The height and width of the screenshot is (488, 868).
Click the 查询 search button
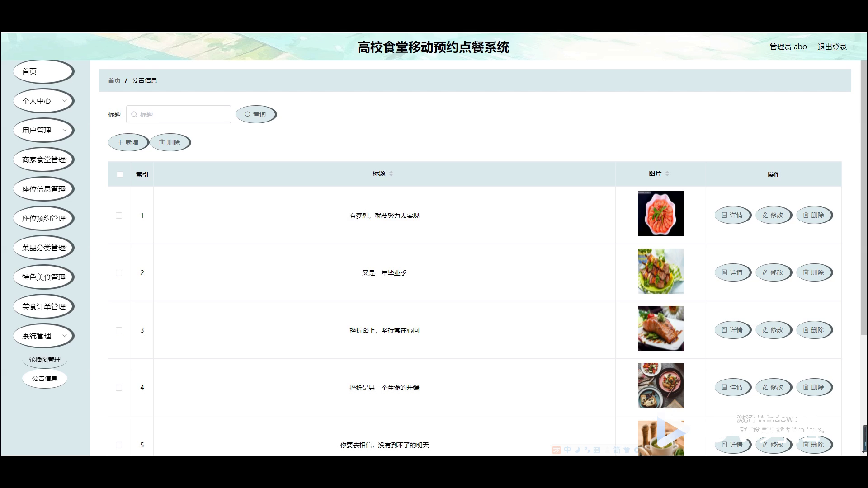[x=256, y=114]
